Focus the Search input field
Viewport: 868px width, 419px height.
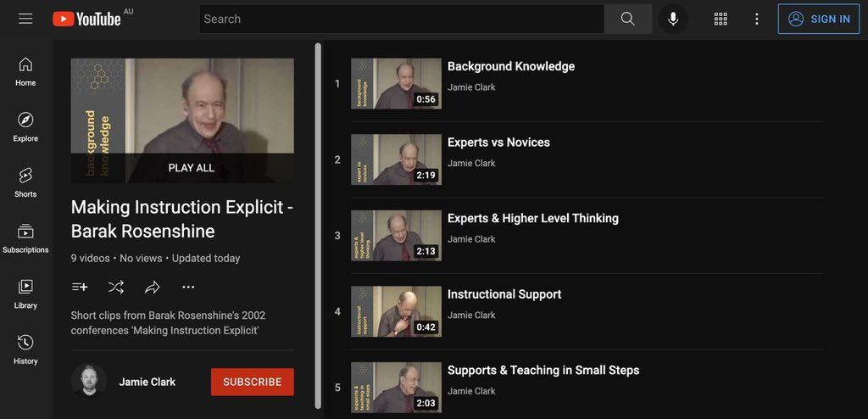[x=401, y=19]
